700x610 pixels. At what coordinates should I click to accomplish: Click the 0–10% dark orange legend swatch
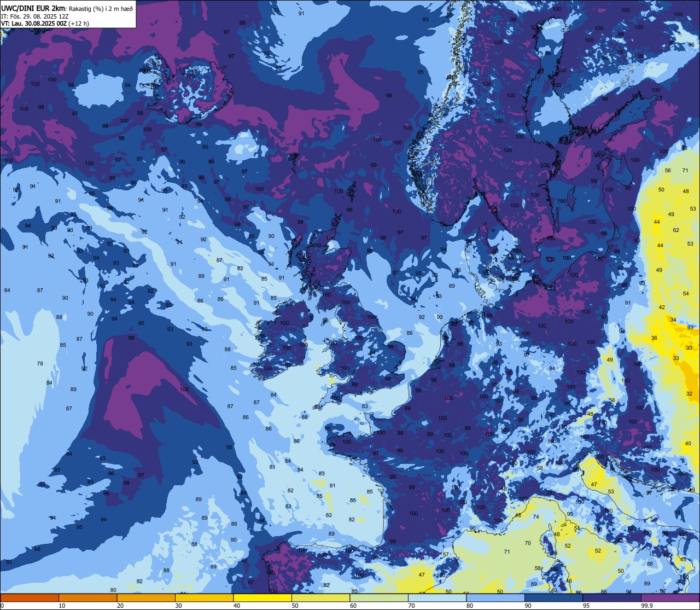tap(30, 597)
